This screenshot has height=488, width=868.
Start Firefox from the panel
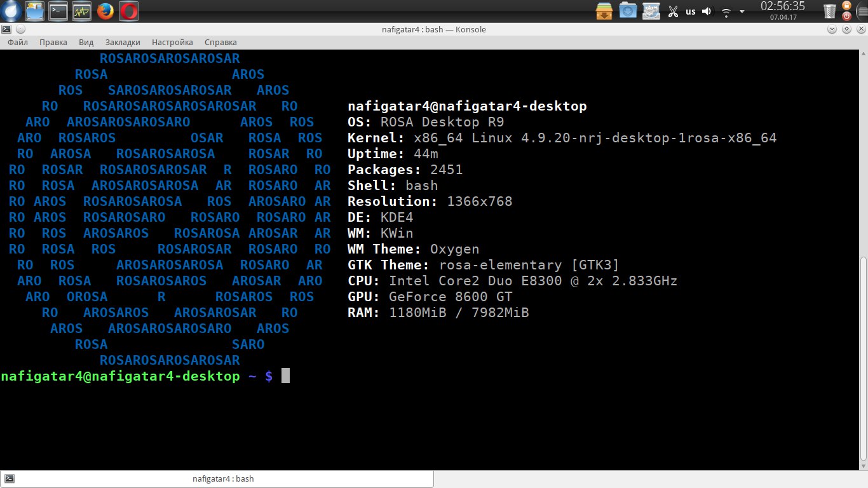click(105, 11)
